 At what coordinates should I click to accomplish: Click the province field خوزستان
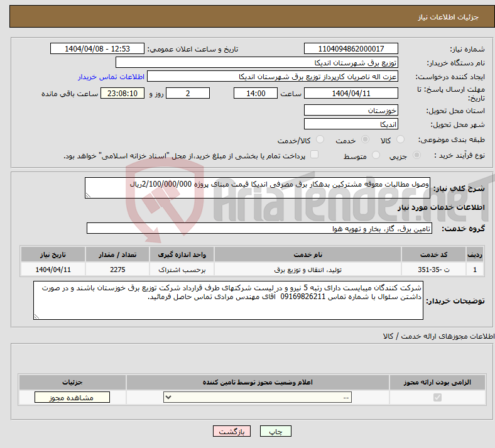coord(351,110)
